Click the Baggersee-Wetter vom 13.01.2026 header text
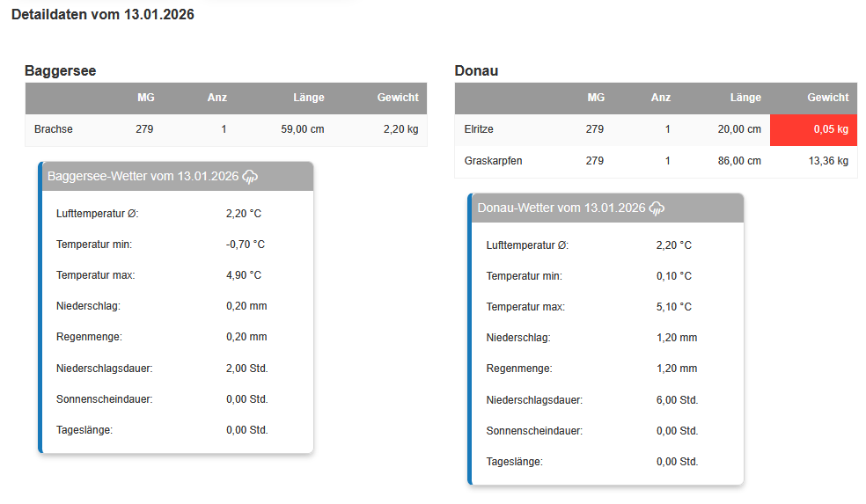The image size is (866, 504). click(143, 177)
